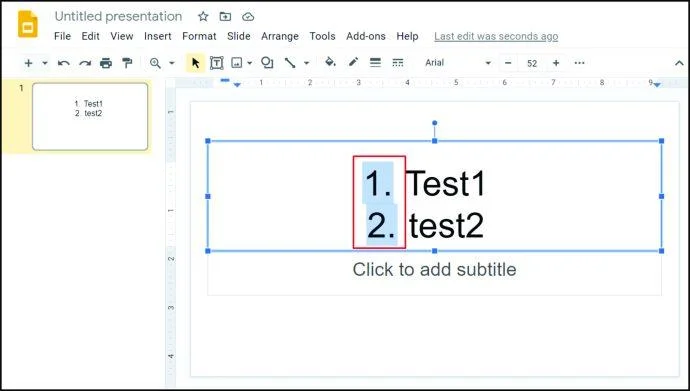Screen dimensions: 690x391
Task: Click the test2 text on slide
Action: pyautogui.click(x=447, y=226)
